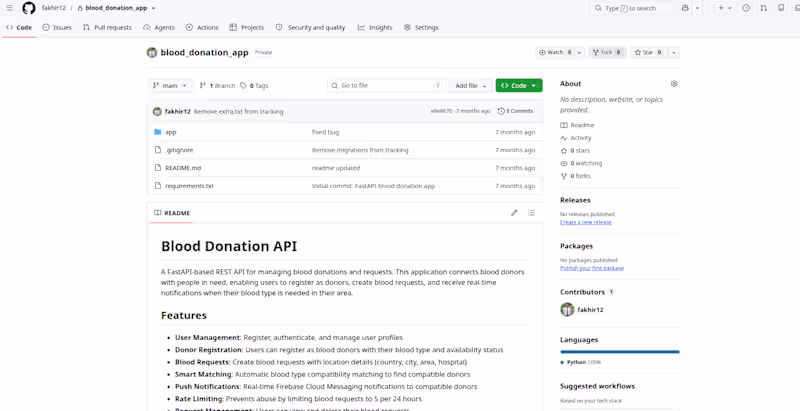
Task: Edit README with pencil icon
Action: coord(514,213)
